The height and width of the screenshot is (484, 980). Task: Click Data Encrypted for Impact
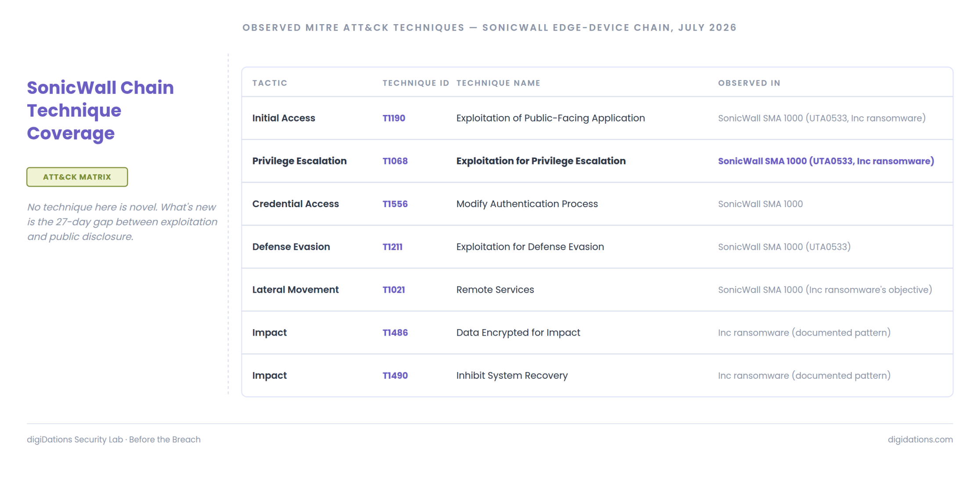tap(518, 333)
